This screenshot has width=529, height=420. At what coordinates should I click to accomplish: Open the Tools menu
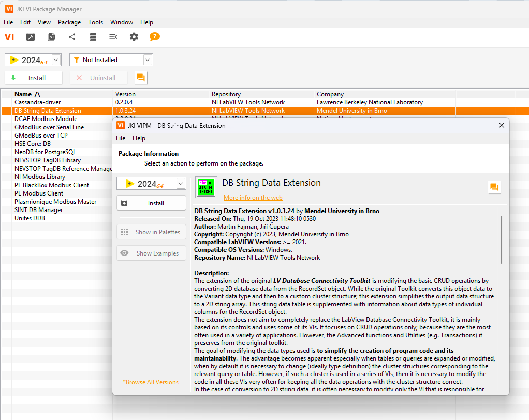(95, 22)
